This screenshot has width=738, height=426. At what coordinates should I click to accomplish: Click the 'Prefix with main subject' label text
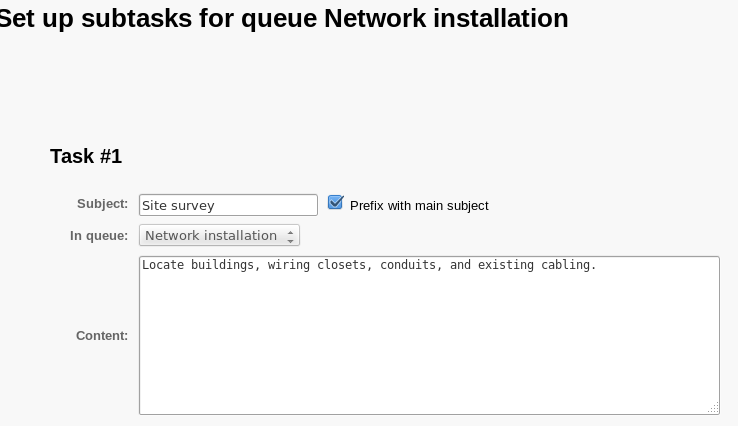(x=419, y=206)
